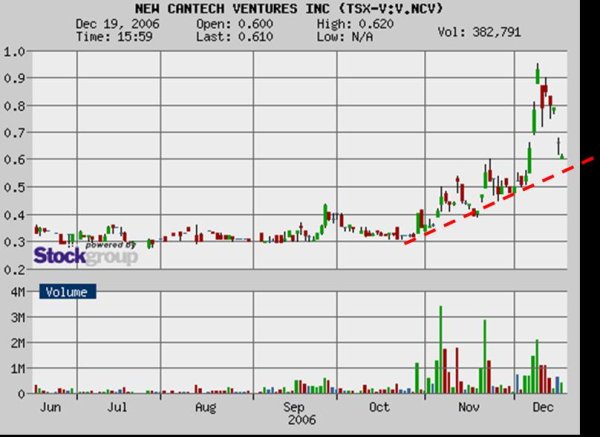Click the '1.0' price axis label
This screenshot has width=600, height=437.
point(14,51)
